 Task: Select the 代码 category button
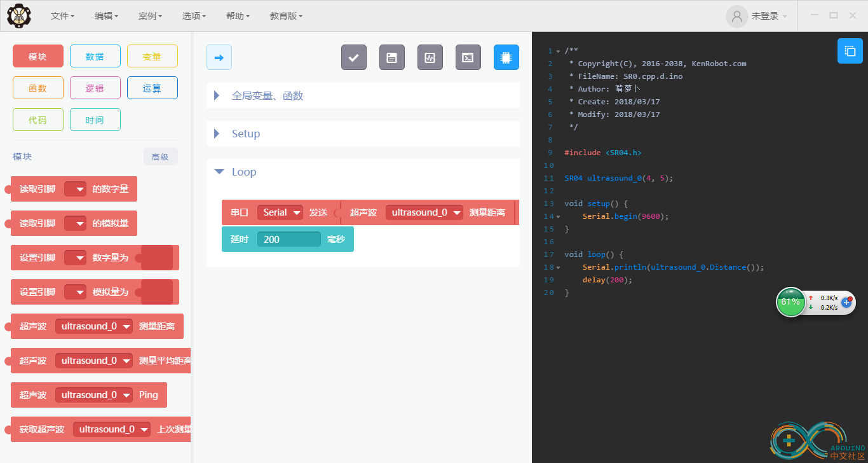[38, 120]
